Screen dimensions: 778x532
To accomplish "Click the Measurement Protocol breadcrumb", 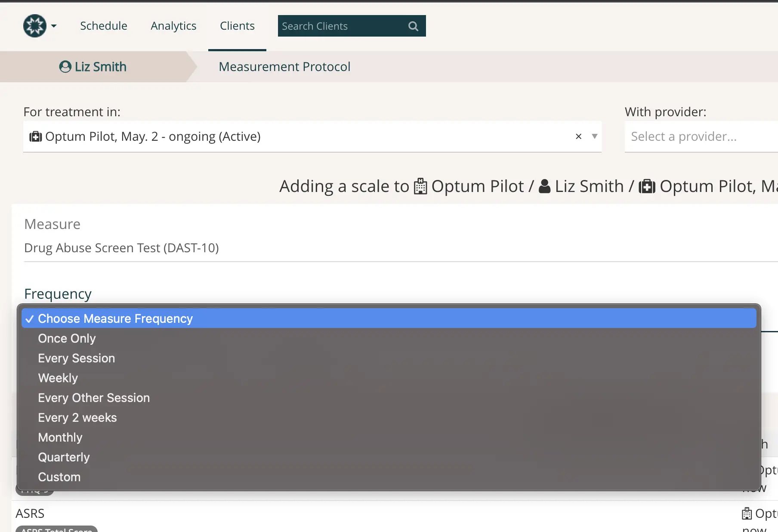I will pyautogui.click(x=284, y=67).
